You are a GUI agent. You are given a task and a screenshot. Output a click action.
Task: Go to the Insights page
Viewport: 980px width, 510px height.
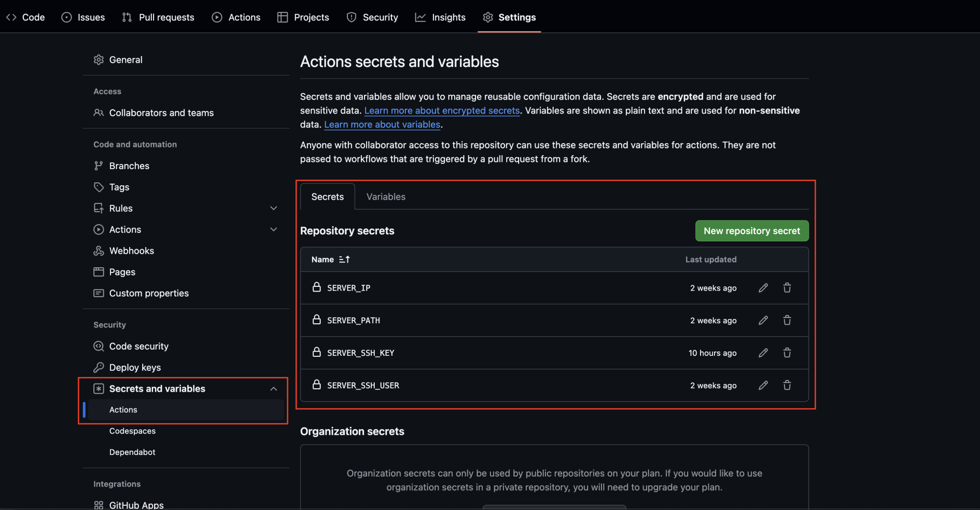[440, 17]
